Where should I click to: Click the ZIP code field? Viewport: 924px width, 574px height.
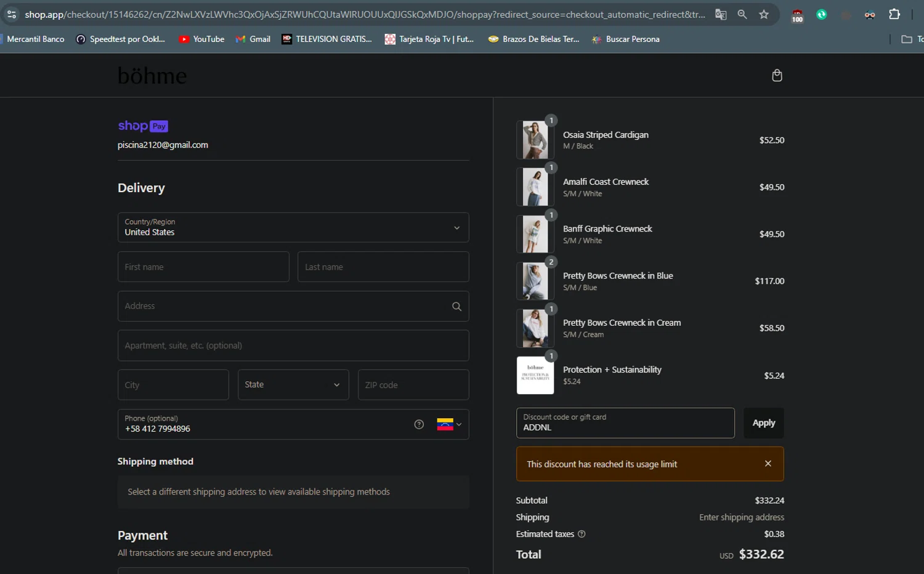413,385
